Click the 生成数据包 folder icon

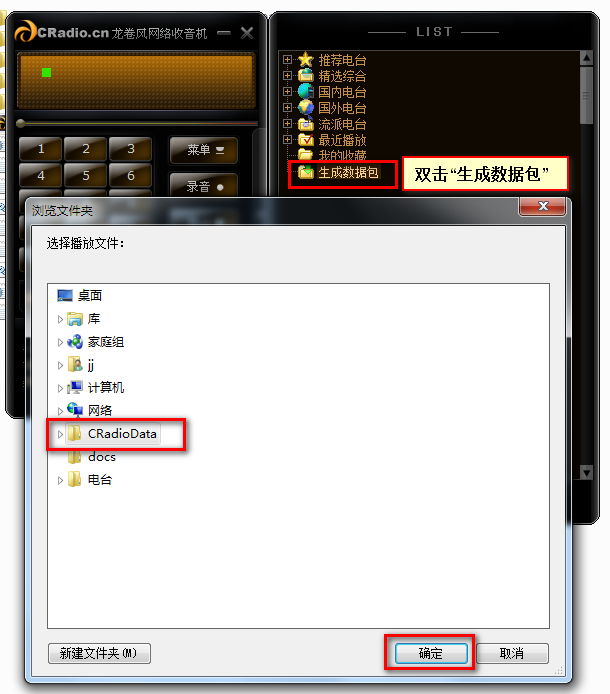coord(305,172)
